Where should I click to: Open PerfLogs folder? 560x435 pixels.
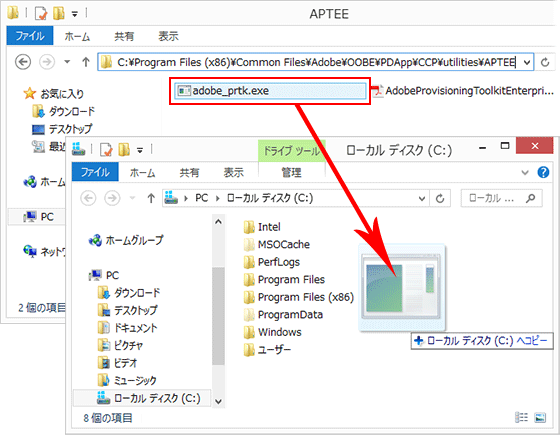tap(272, 262)
